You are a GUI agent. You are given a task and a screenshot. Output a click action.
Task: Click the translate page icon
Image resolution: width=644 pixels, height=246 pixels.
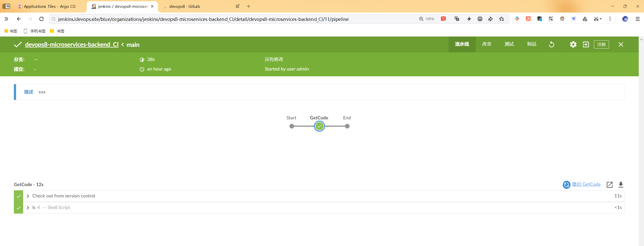click(457, 19)
